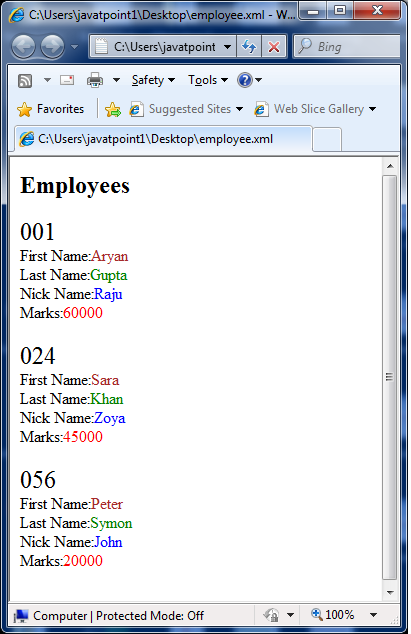Open the address bar dropdown arrow
The width and height of the screenshot is (411, 634).
[227, 47]
